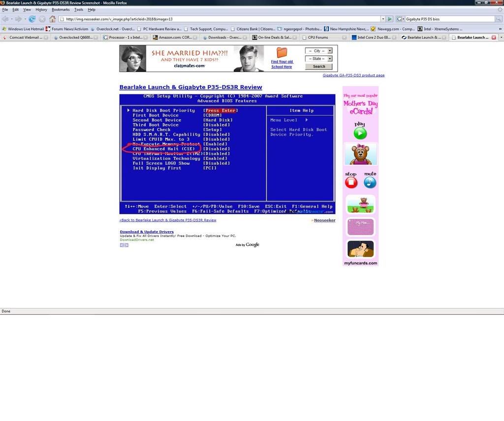Choose search engine via Google icon
Screen dimensions: 504x421
coord(400,19)
